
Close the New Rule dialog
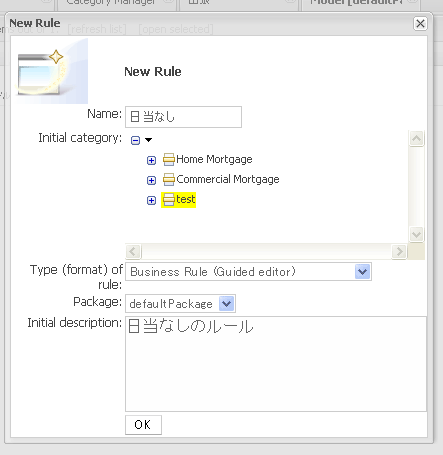pyautogui.click(x=420, y=24)
